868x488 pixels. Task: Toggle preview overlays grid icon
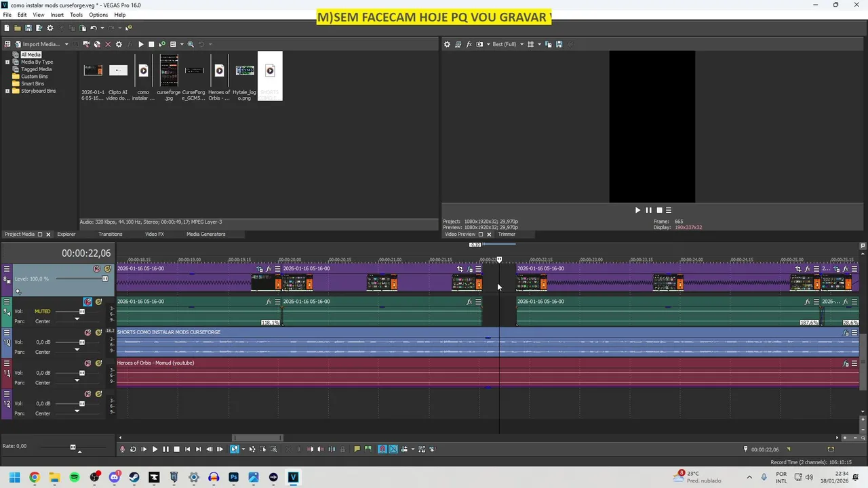point(530,44)
